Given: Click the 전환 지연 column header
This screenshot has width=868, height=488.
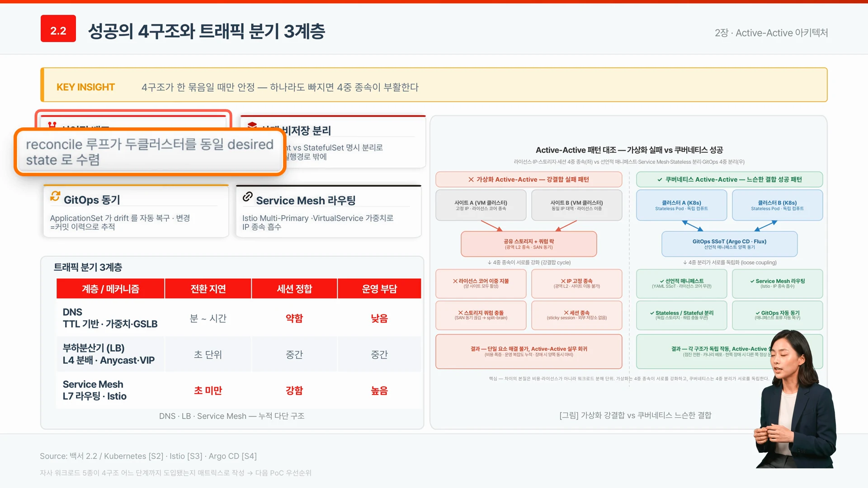Looking at the screenshot, I should tap(208, 289).
